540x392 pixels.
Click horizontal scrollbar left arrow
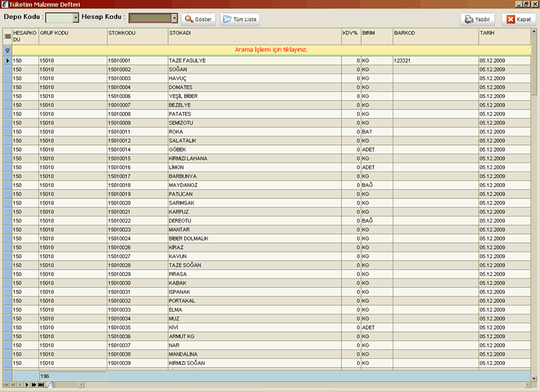pyautogui.click(x=81, y=385)
